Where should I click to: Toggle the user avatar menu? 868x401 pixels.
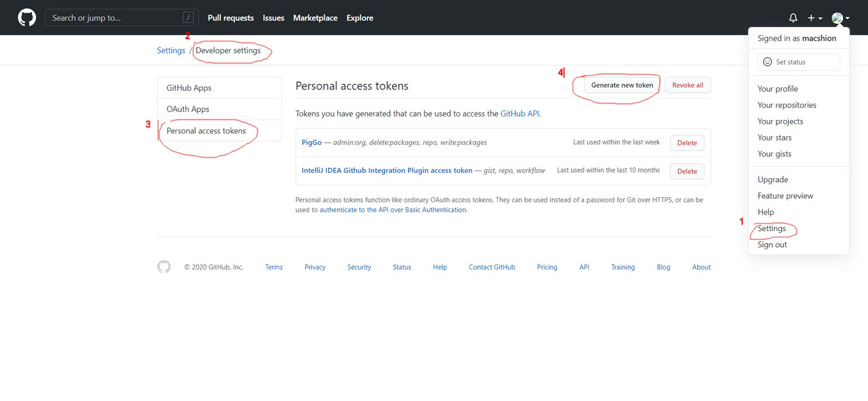(840, 18)
